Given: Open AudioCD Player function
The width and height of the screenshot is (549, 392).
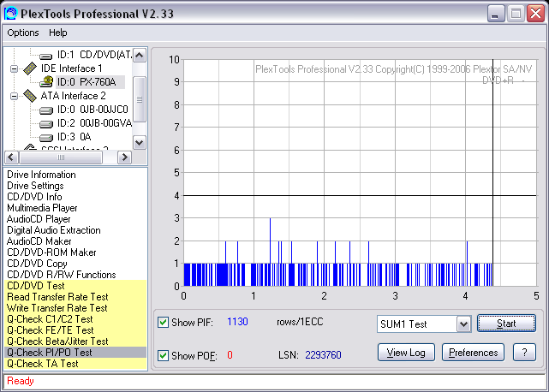Looking at the screenshot, I should click(39, 219).
